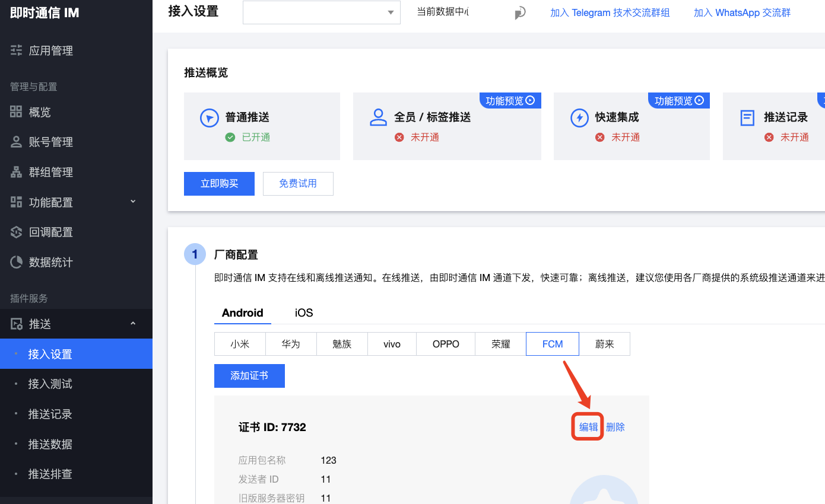Edit certificate 7732 via 编辑 link
825x504 pixels.
tap(589, 427)
